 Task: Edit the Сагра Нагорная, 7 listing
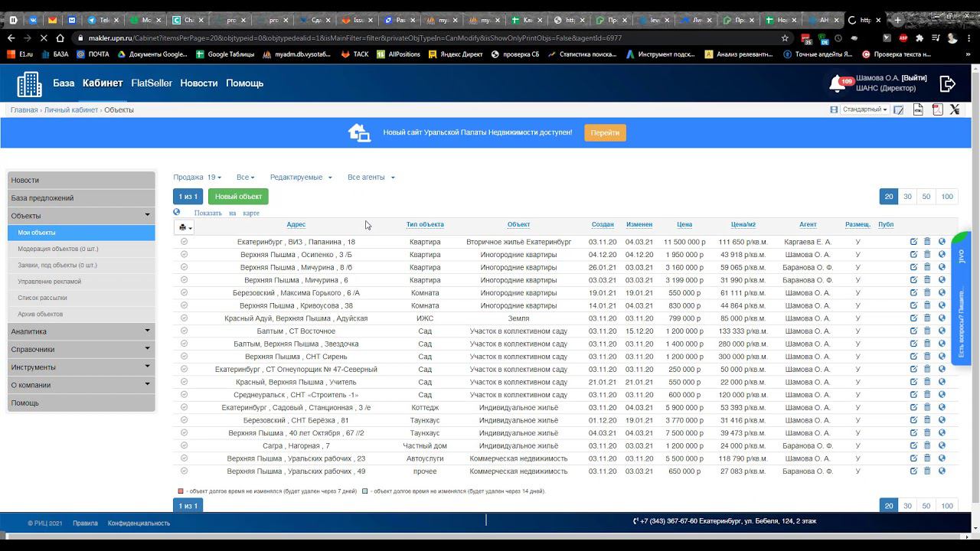tap(913, 445)
